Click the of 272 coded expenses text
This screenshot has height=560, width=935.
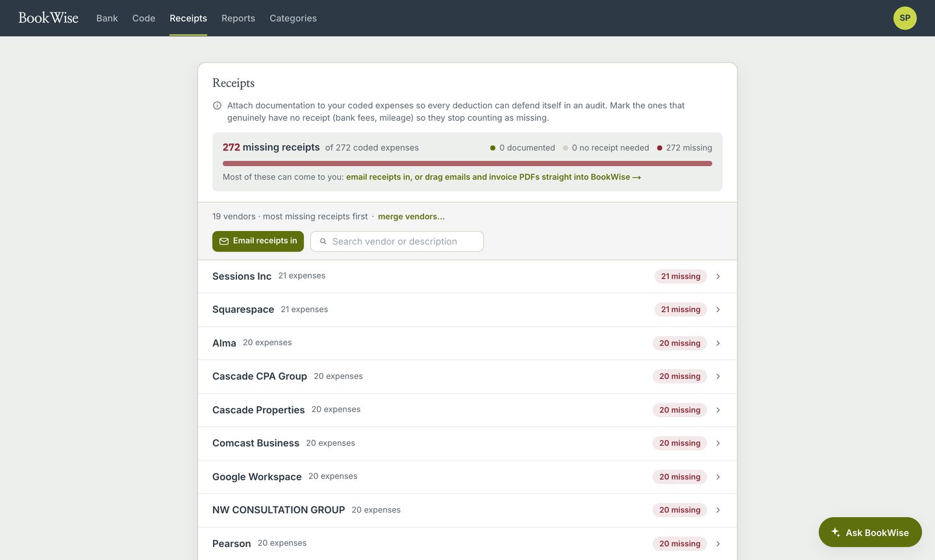click(x=372, y=148)
